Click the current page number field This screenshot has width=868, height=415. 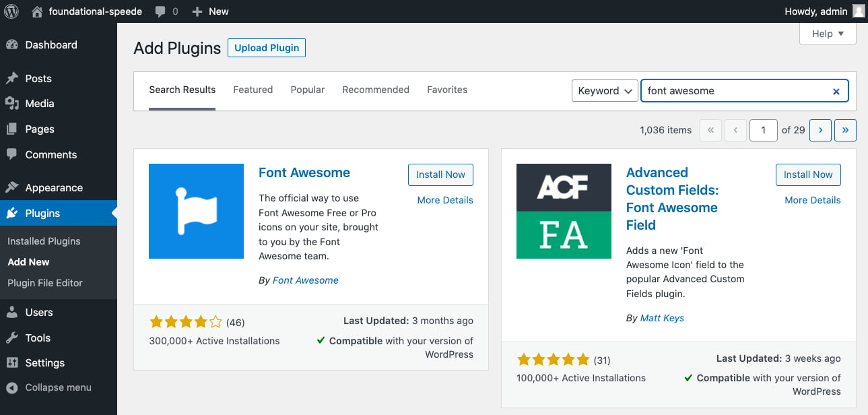tap(764, 130)
